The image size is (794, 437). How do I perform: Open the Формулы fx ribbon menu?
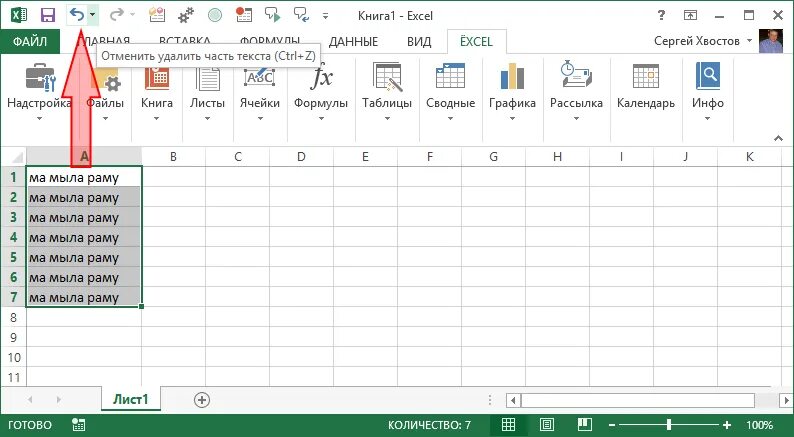click(321, 91)
